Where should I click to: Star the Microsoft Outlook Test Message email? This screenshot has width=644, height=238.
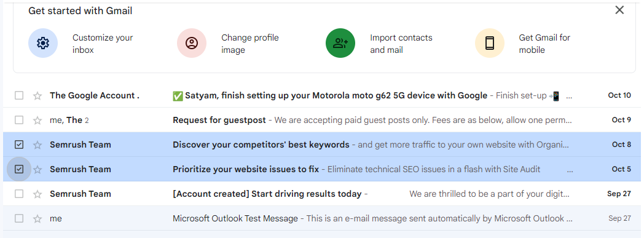click(x=37, y=219)
